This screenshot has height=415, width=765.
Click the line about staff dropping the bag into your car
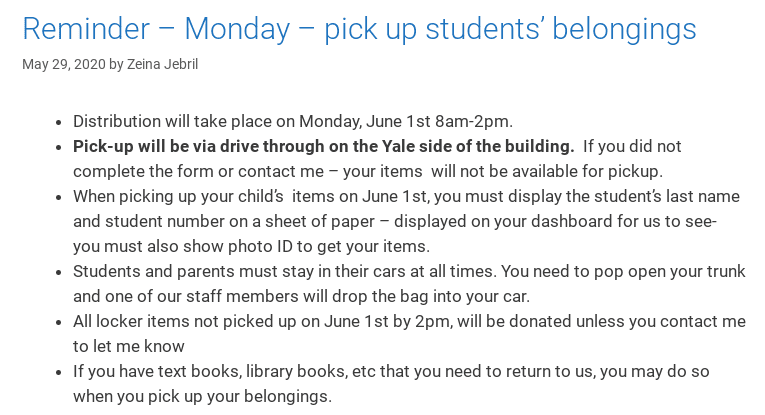pos(301,296)
